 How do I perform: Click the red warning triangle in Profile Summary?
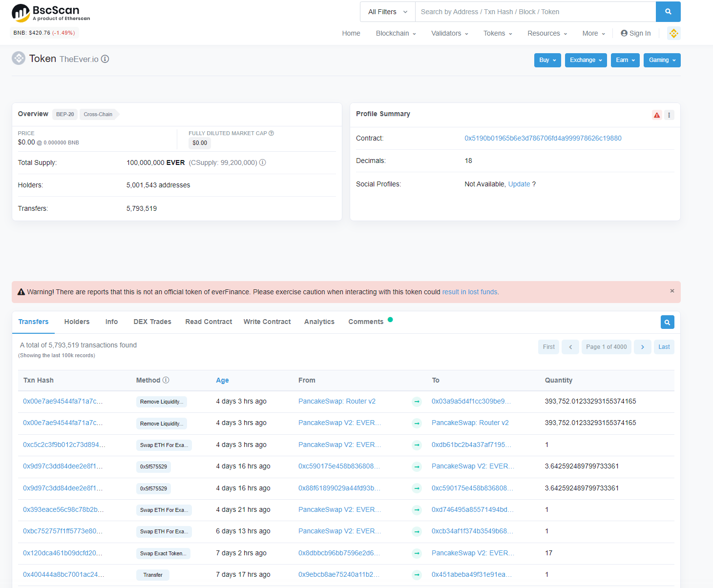656,115
